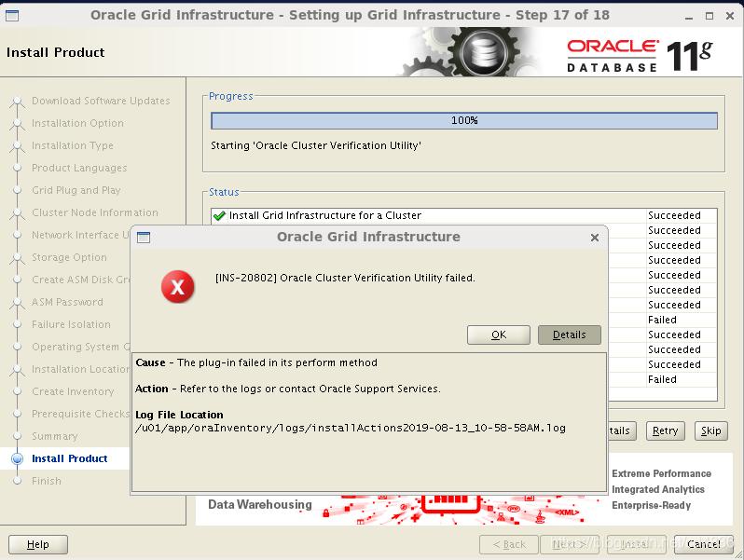Click OK in the error dialog
The image size is (744, 560).
[x=498, y=335]
